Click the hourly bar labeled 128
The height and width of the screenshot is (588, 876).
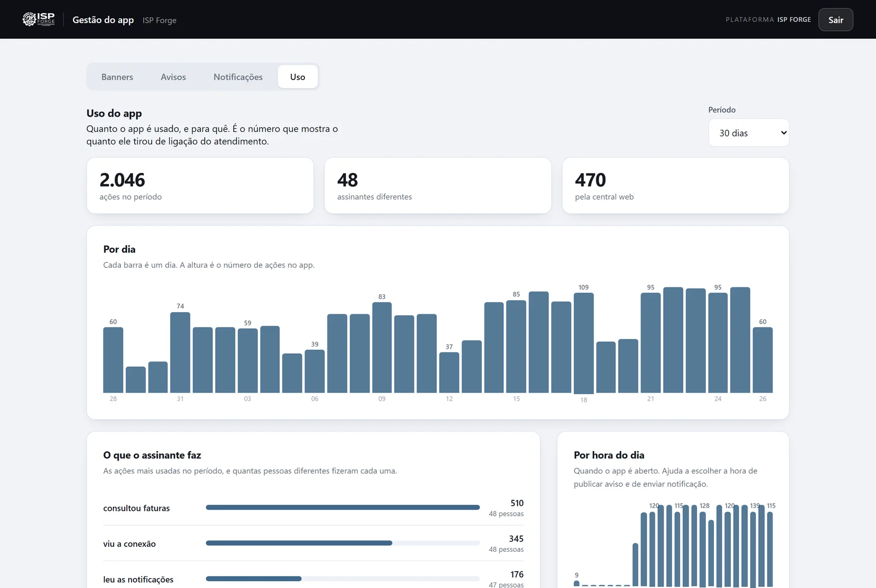click(702, 549)
